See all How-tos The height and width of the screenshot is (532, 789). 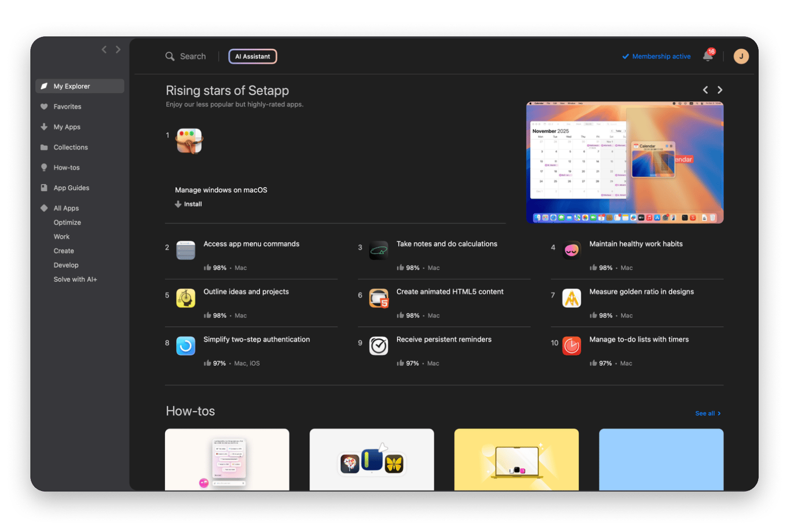pyautogui.click(x=708, y=413)
